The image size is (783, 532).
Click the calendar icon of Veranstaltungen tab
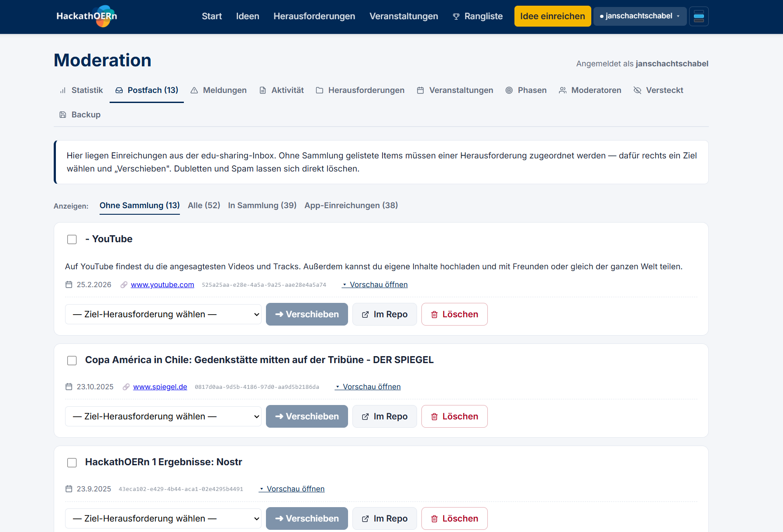421,90
